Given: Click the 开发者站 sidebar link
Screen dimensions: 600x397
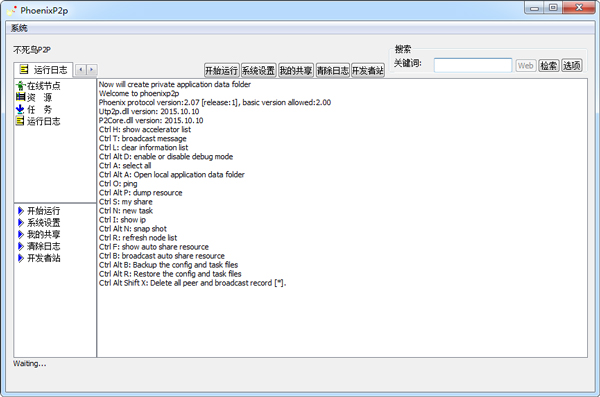Looking at the screenshot, I should tap(44, 258).
